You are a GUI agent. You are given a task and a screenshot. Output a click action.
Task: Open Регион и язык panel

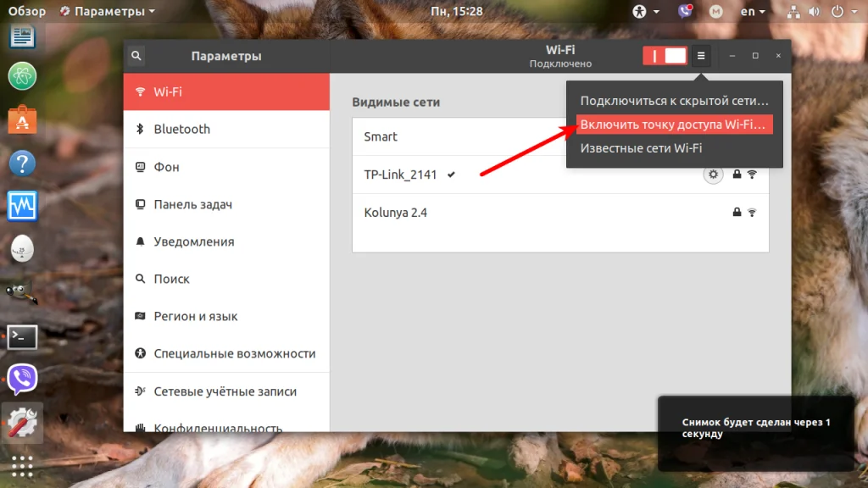point(226,317)
